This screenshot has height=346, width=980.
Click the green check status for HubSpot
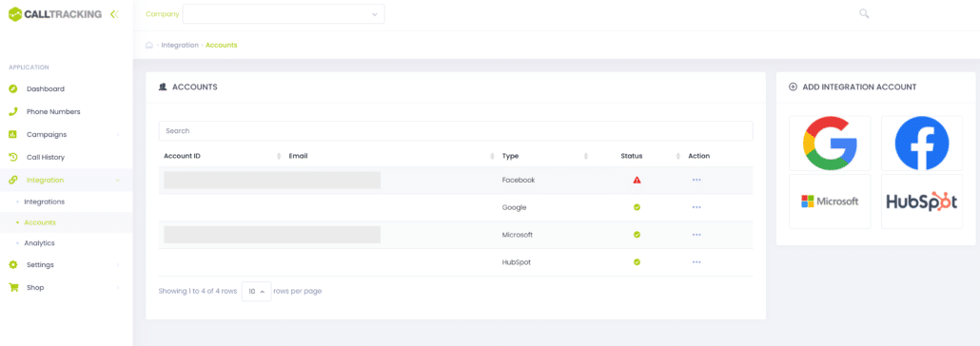tap(637, 262)
